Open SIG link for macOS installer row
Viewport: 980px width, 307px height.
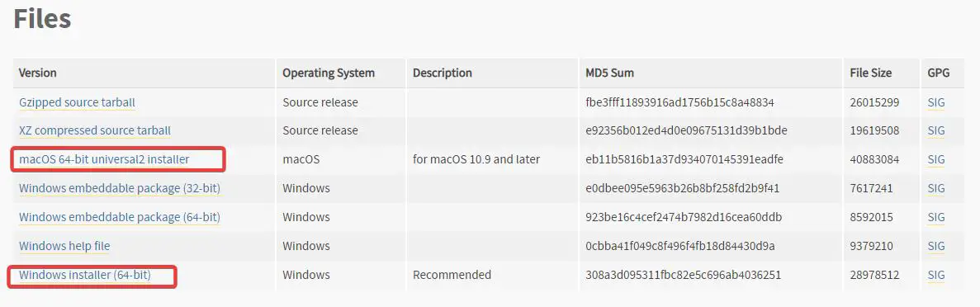936,159
